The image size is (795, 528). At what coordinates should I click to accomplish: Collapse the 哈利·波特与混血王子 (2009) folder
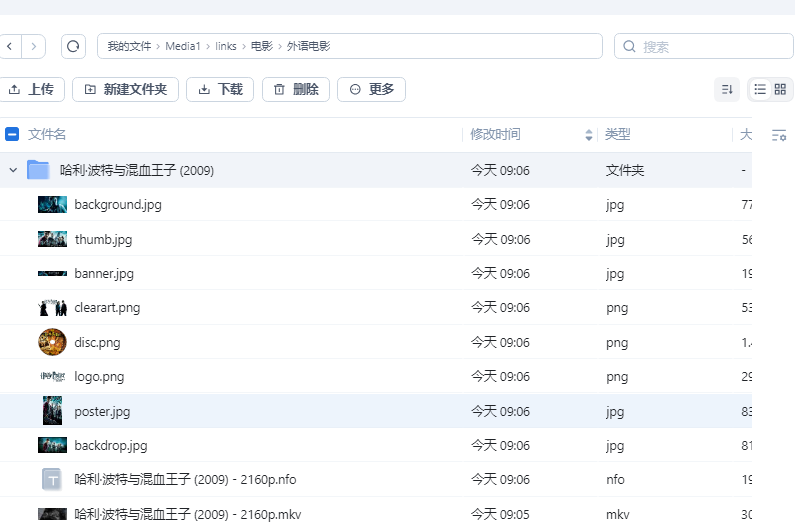pyautogui.click(x=13, y=170)
